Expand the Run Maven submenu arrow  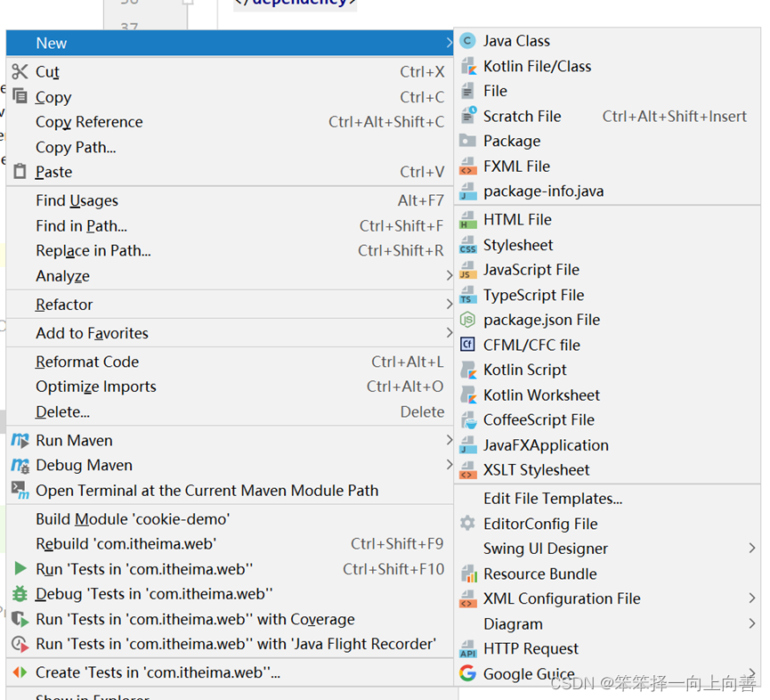pyautogui.click(x=449, y=440)
